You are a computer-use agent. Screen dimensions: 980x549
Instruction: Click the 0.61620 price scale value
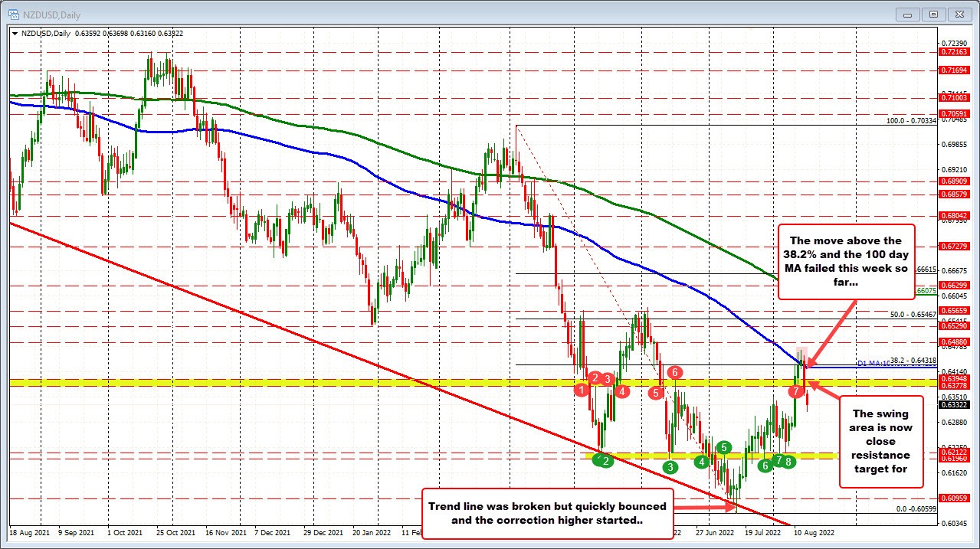(953, 472)
